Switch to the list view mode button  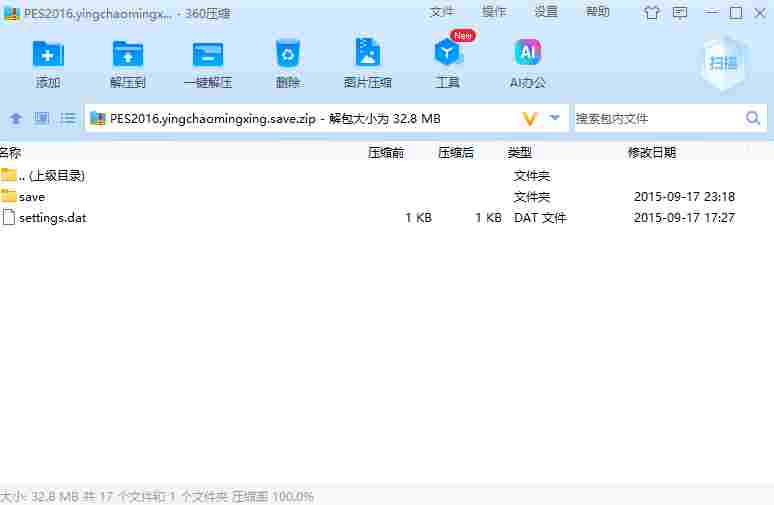pyautogui.click(x=68, y=118)
